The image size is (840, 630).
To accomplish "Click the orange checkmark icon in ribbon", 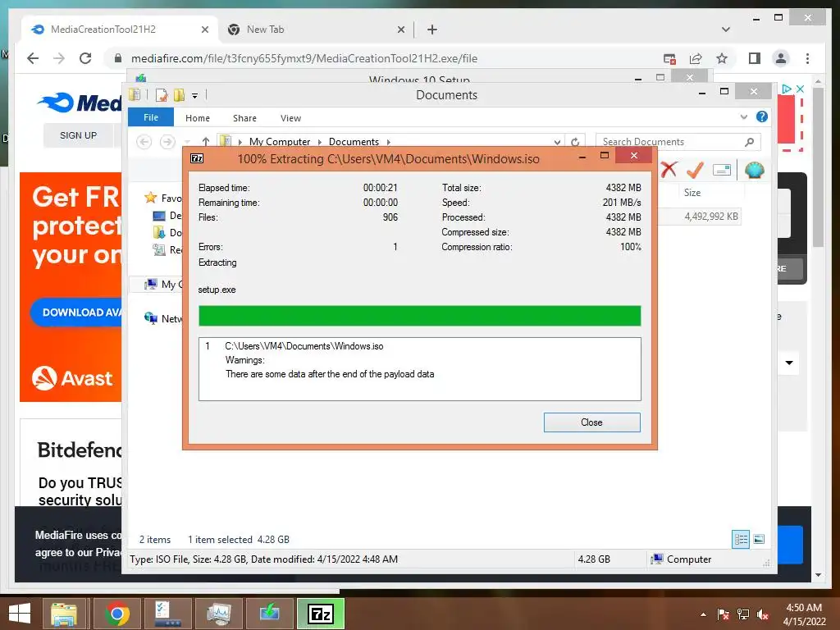I will (695, 170).
